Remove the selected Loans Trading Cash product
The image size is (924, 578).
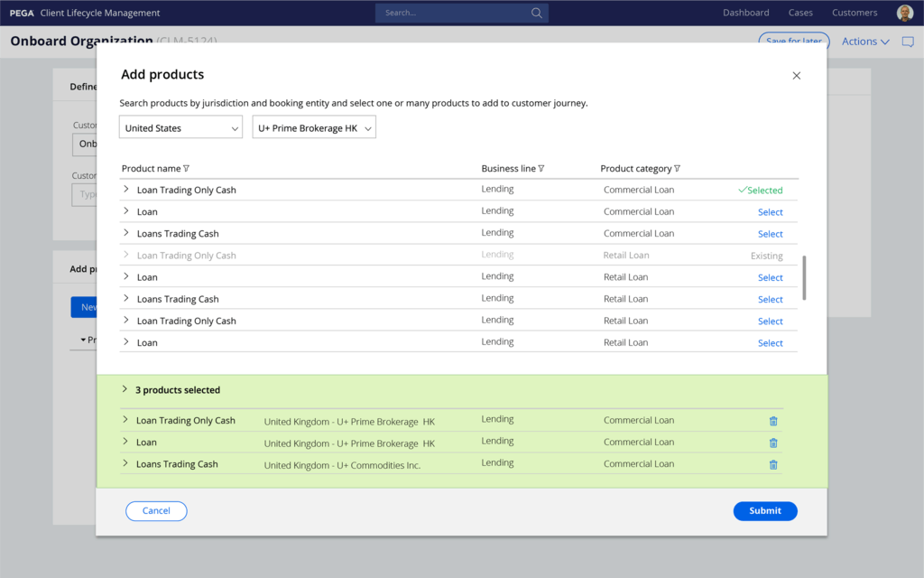773,464
